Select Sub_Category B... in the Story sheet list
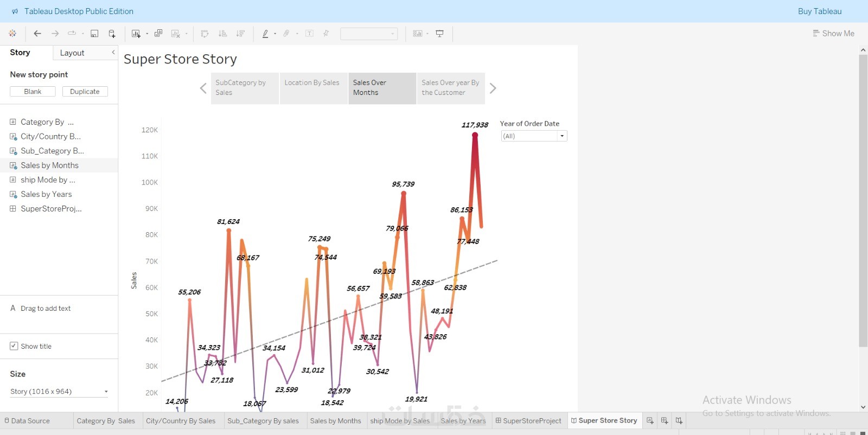Image resolution: width=868 pixels, height=435 pixels. 59,151
